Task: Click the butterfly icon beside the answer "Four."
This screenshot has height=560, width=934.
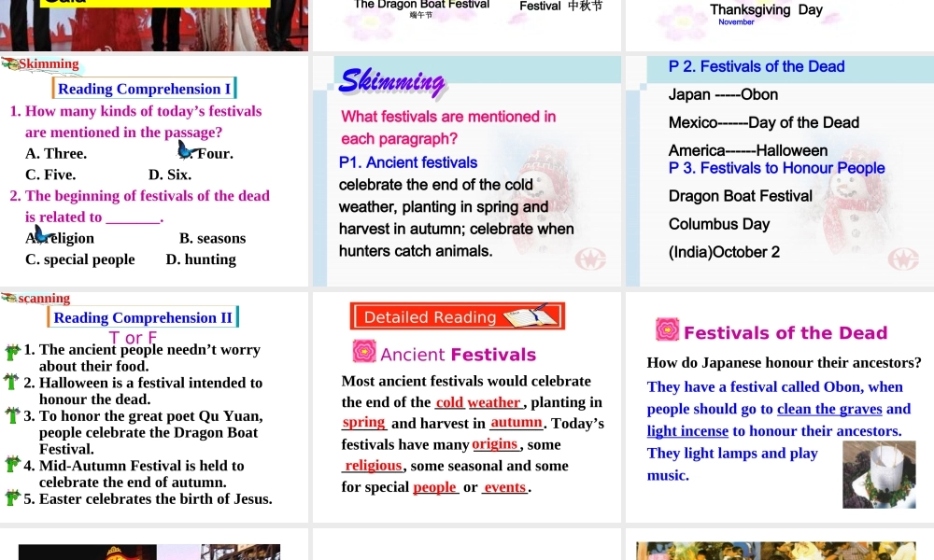Action: 187,149
